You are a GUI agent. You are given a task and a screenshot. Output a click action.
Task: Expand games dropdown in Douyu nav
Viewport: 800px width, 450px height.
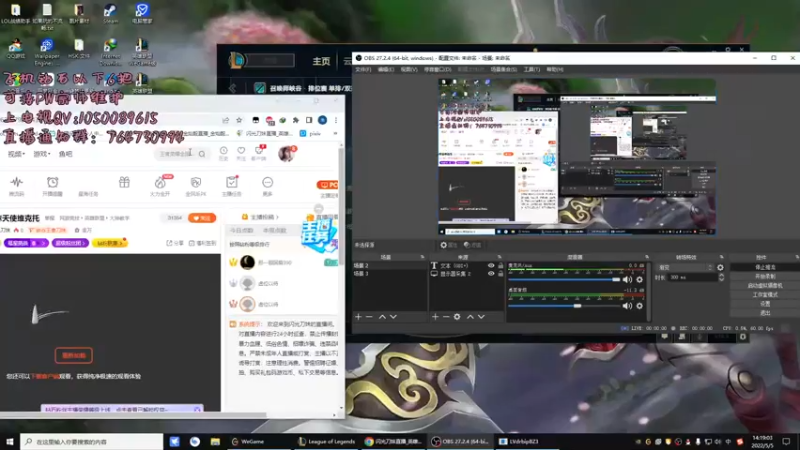click(x=42, y=154)
